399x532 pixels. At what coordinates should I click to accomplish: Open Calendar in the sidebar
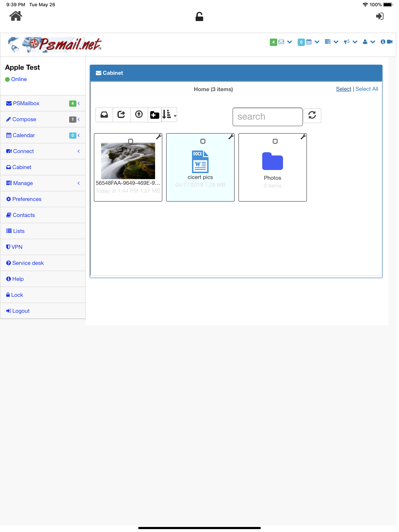coord(43,135)
